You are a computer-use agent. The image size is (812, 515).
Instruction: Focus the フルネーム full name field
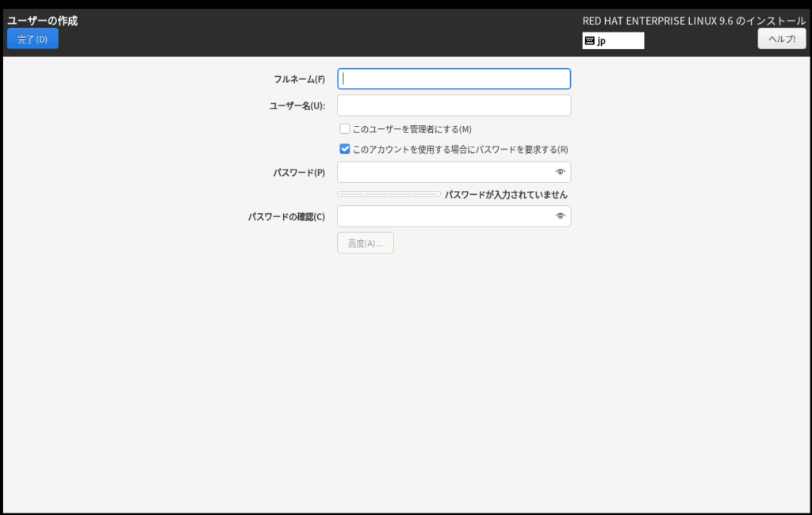coord(454,79)
